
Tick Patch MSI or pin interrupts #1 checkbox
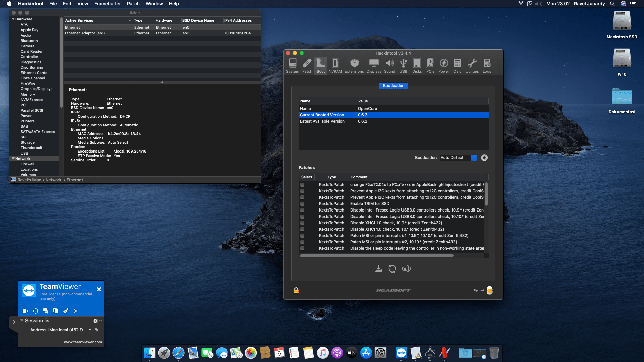pos(302,236)
